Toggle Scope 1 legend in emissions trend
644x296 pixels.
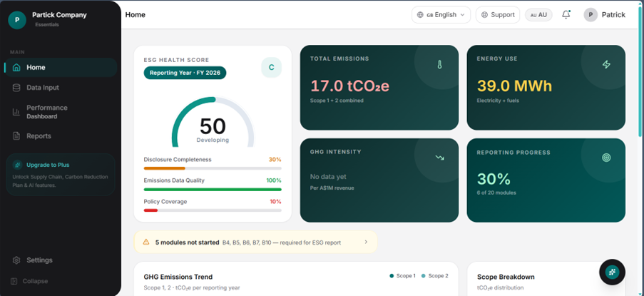pos(402,276)
